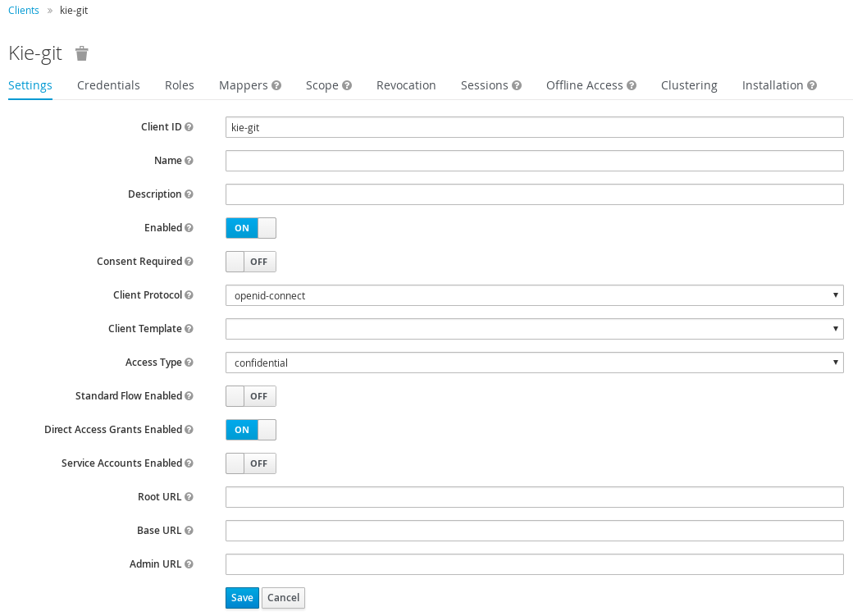Open help icon next to Scope tab
Screen dimensions: 853x616
(x=347, y=85)
